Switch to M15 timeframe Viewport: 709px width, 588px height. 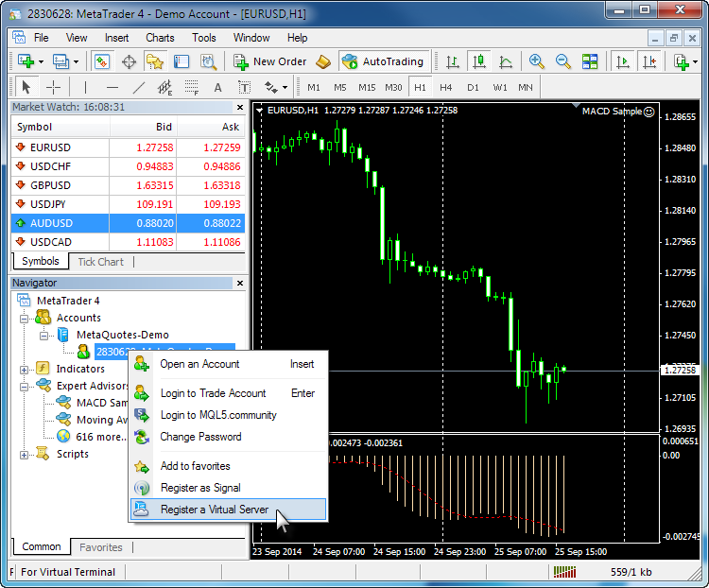(x=367, y=87)
